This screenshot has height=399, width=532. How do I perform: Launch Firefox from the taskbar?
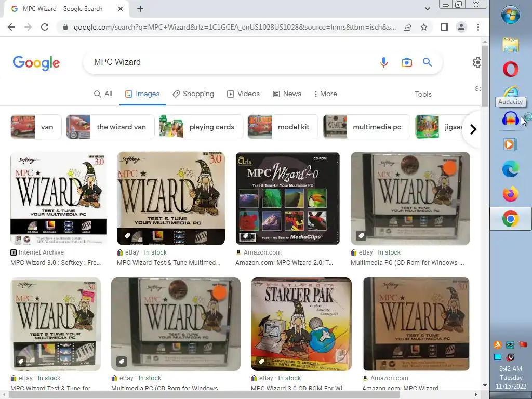pyautogui.click(x=511, y=194)
